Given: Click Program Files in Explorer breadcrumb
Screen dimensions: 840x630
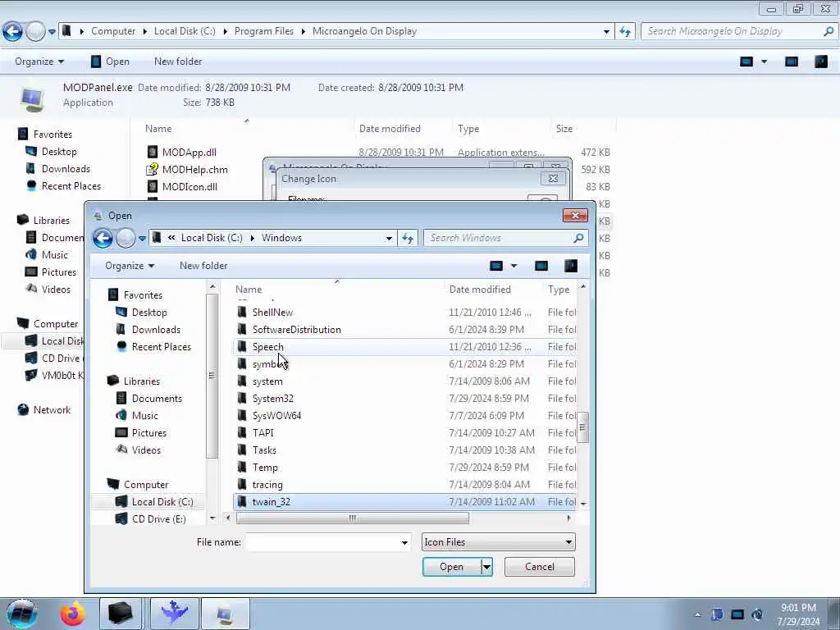Looking at the screenshot, I should (264, 32).
